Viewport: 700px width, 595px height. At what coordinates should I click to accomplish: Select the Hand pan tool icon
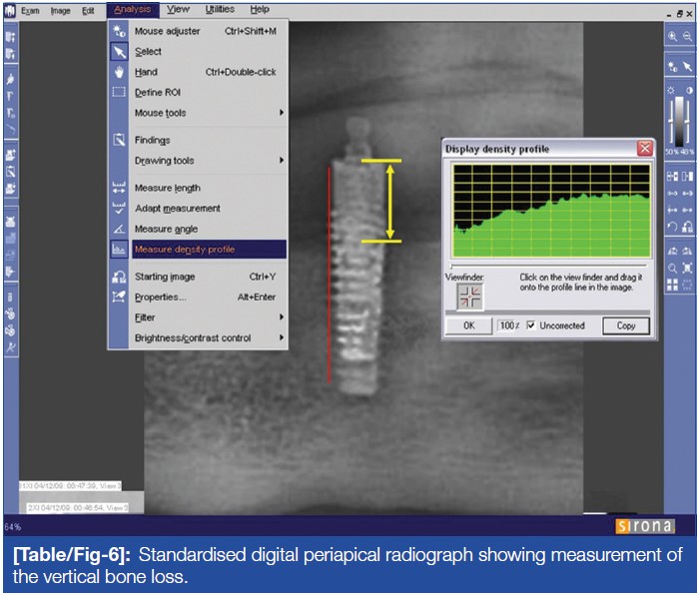click(x=119, y=72)
